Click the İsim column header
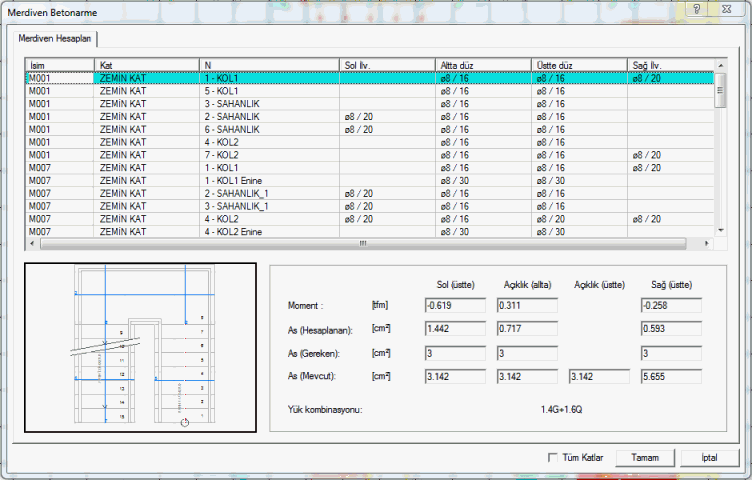The width and height of the screenshot is (752, 480). (x=60, y=65)
